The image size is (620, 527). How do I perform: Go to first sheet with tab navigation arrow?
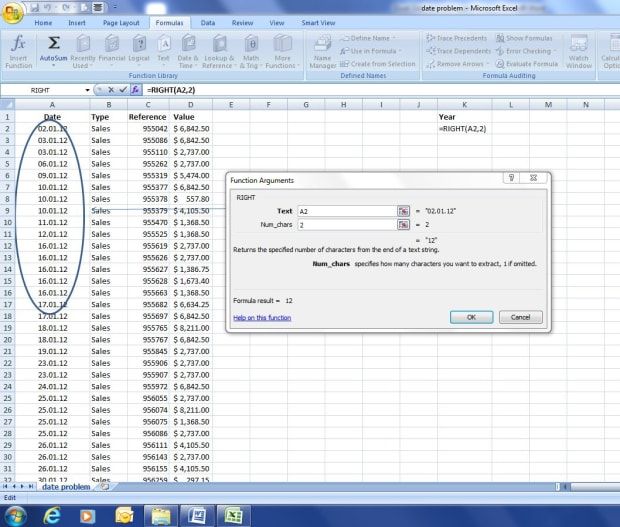(x=5, y=487)
